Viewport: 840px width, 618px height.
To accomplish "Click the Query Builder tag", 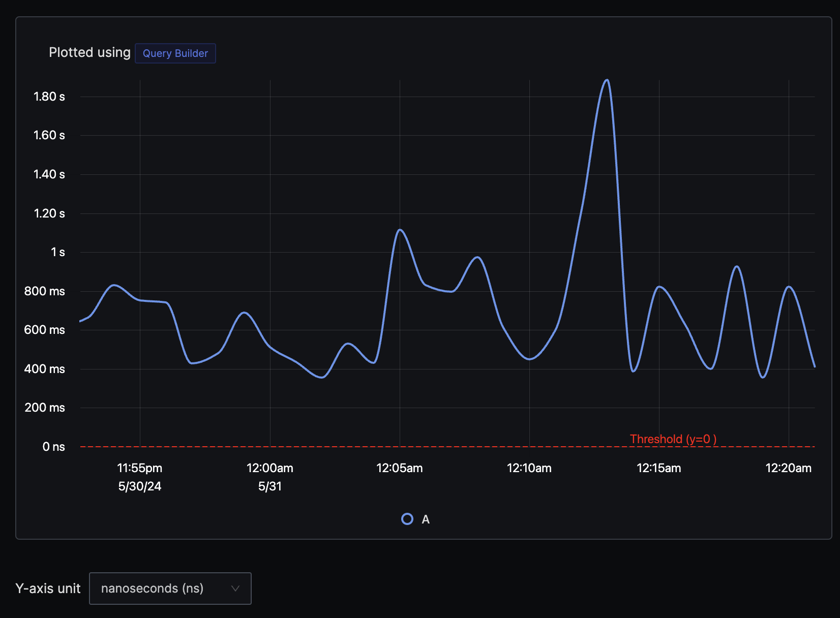I will tap(175, 53).
